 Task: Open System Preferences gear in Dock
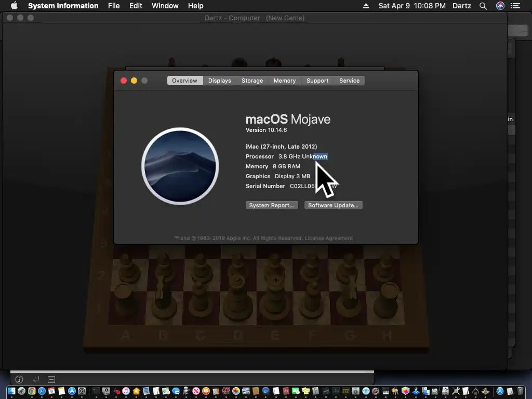click(82, 391)
